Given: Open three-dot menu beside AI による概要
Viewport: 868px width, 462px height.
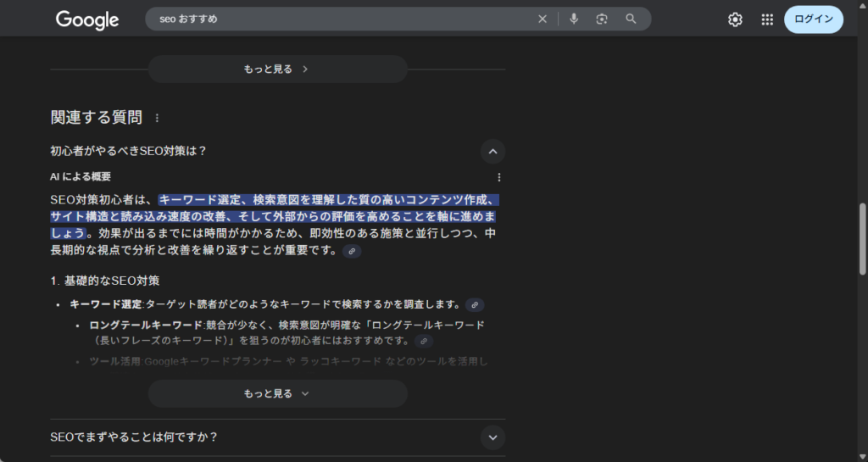Looking at the screenshot, I should (x=499, y=177).
